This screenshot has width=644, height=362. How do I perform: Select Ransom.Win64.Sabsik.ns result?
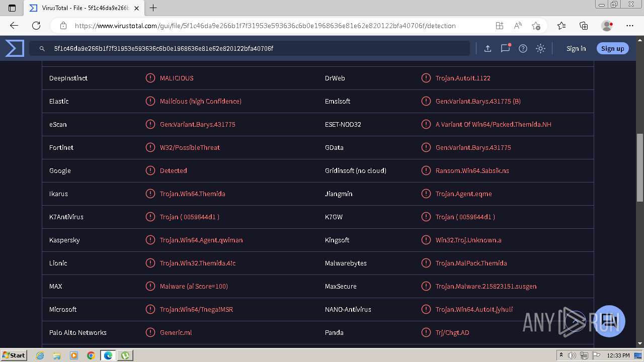[472, 170]
